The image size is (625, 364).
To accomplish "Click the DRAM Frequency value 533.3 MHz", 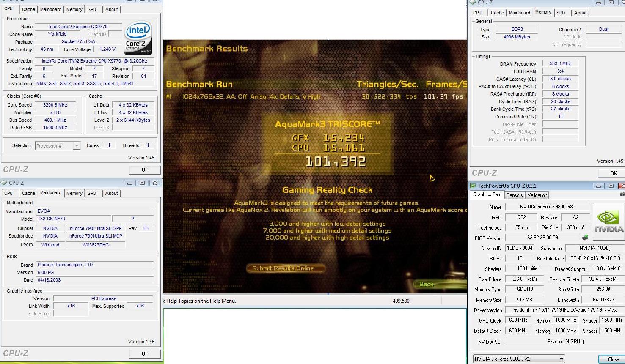I will (x=560, y=64).
